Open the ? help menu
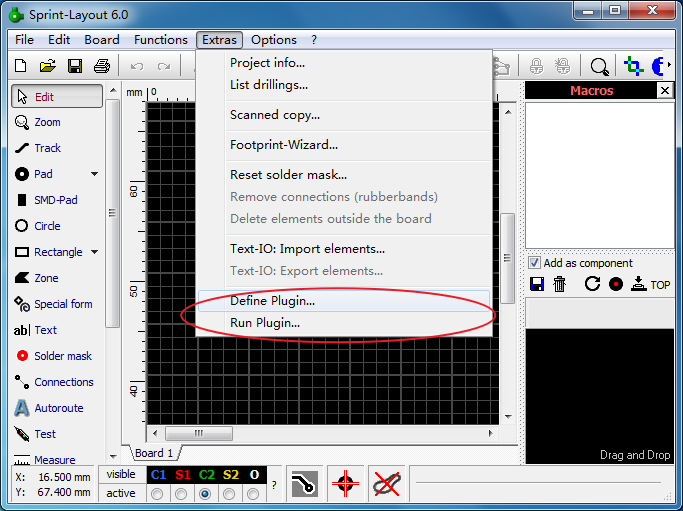 pos(314,40)
